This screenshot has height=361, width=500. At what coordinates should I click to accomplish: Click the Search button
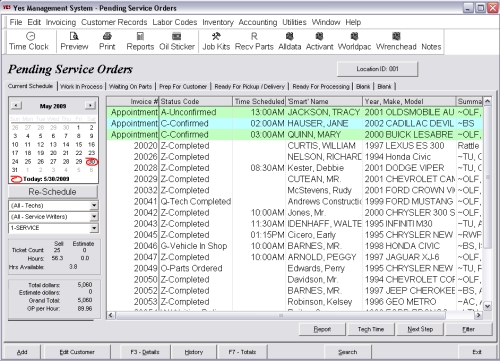[348, 352]
